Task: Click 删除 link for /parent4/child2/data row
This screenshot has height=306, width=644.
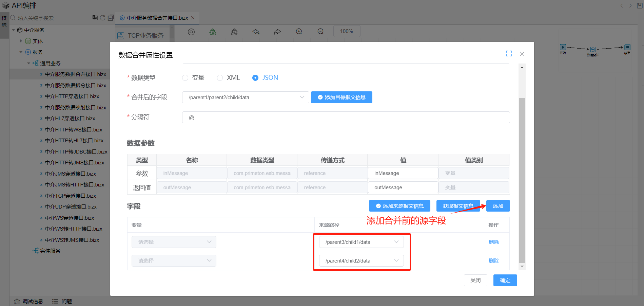Action: (x=493, y=261)
